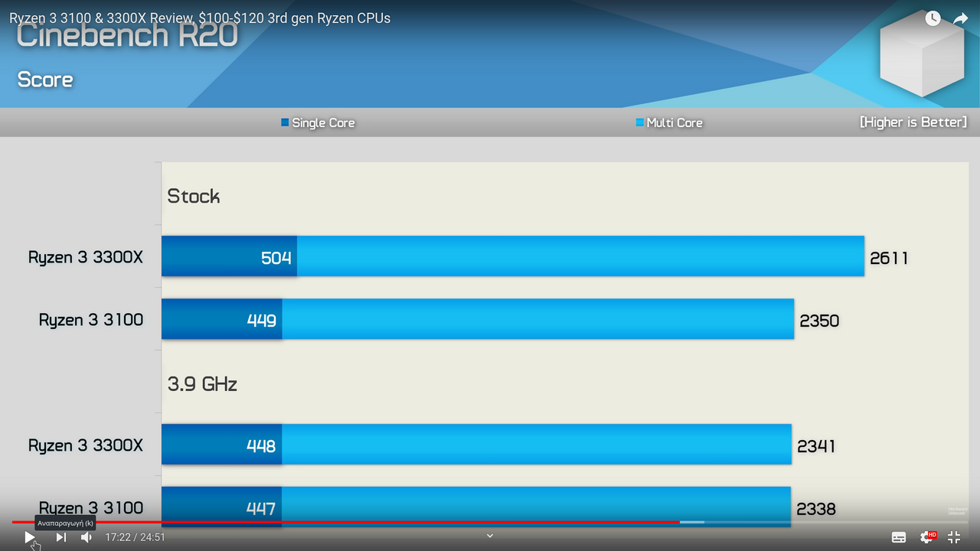Click the Watch later clock icon
This screenshot has width=980, height=551.
(x=933, y=18)
